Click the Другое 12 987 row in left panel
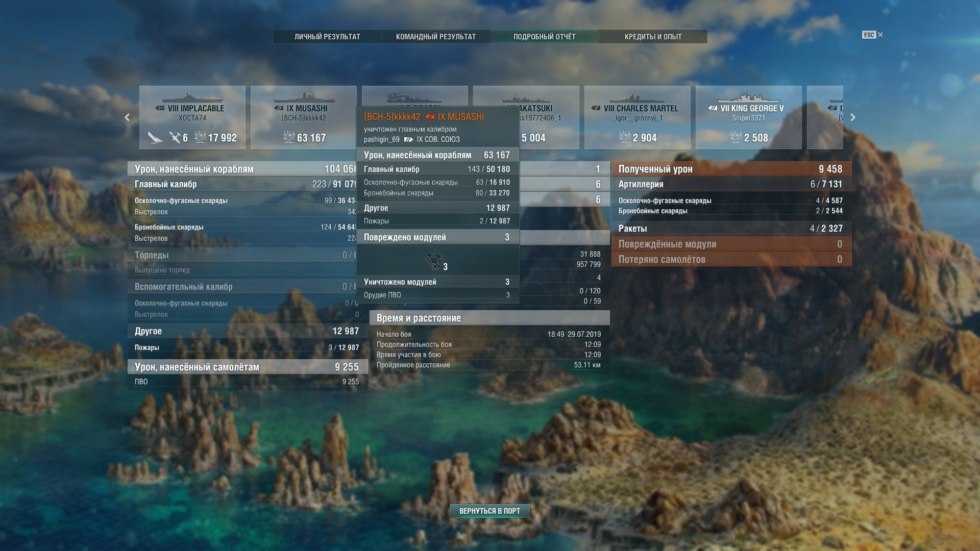This screenshot has height=551, width=980. pos(248,331)
